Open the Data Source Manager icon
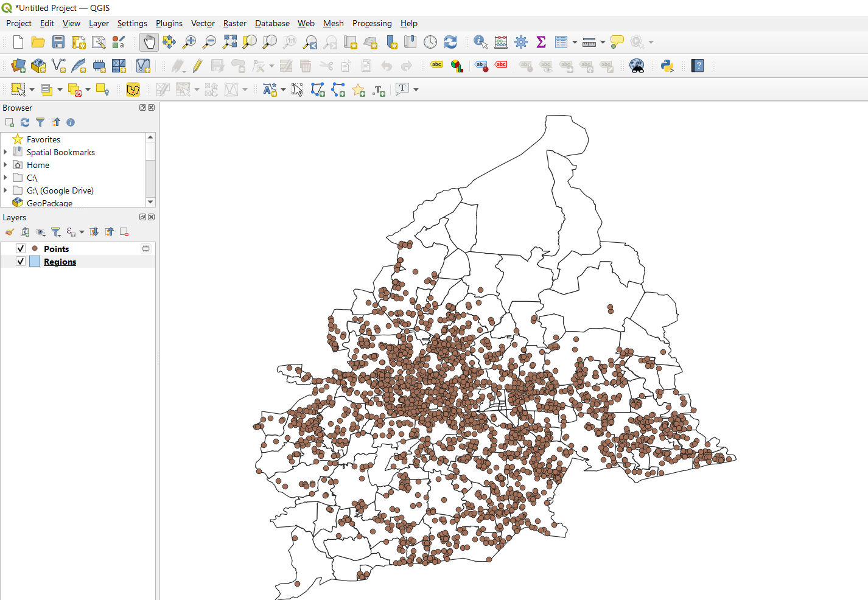The height and width of the screenshot is (600, 868). click(x=18, y=66)
